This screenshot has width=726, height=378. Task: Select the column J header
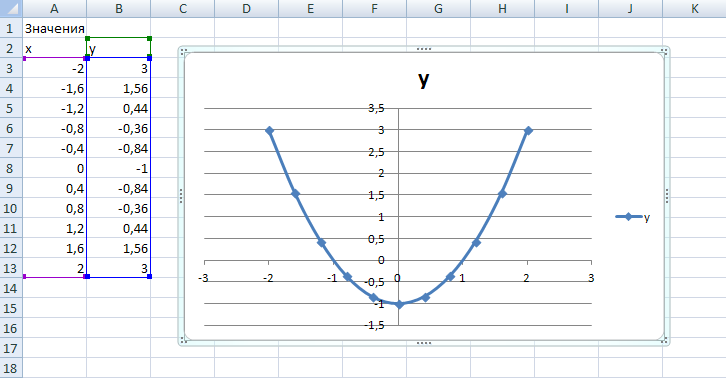tap(630, 9)
